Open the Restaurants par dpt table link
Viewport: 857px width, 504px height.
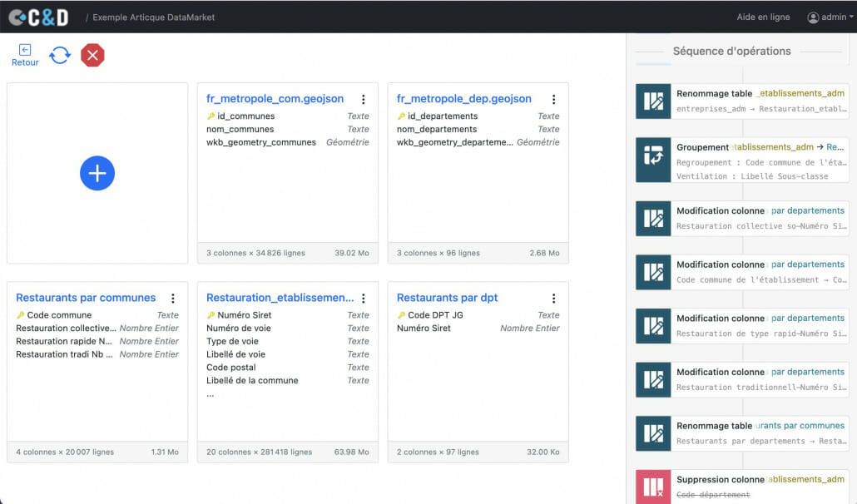coord(447,298)
